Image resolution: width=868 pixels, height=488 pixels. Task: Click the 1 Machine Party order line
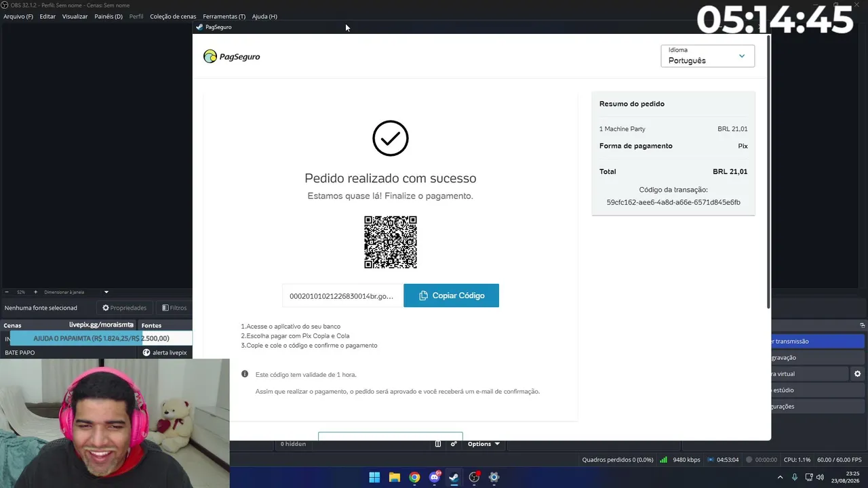(673, 129)
